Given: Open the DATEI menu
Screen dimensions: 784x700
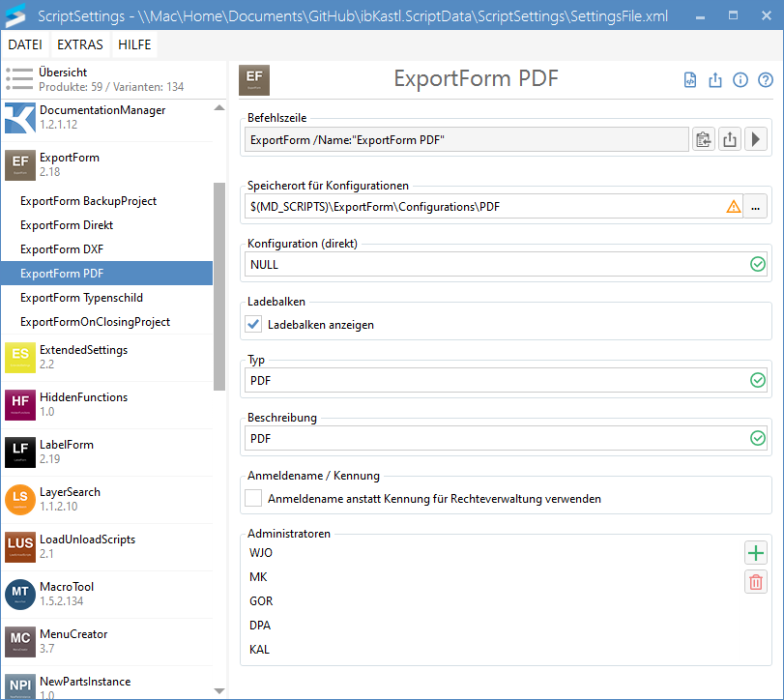Looking at the screenshot, I should coord(27,44).
